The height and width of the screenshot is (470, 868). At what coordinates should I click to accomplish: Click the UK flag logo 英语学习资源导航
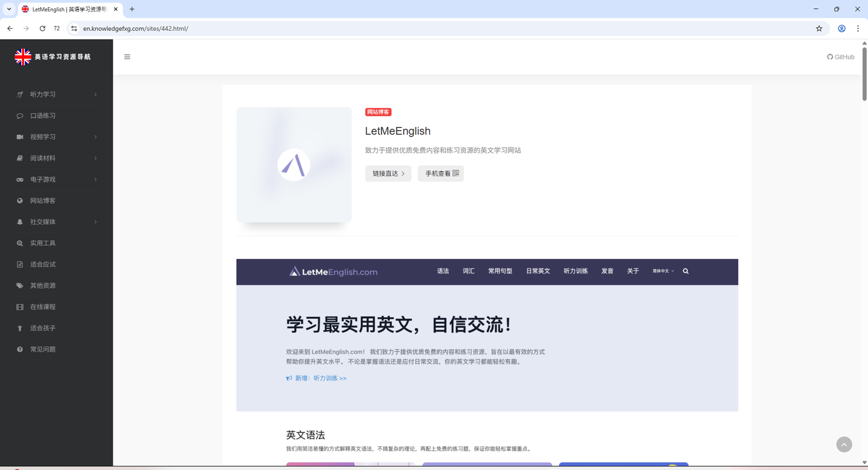[53, 57]
